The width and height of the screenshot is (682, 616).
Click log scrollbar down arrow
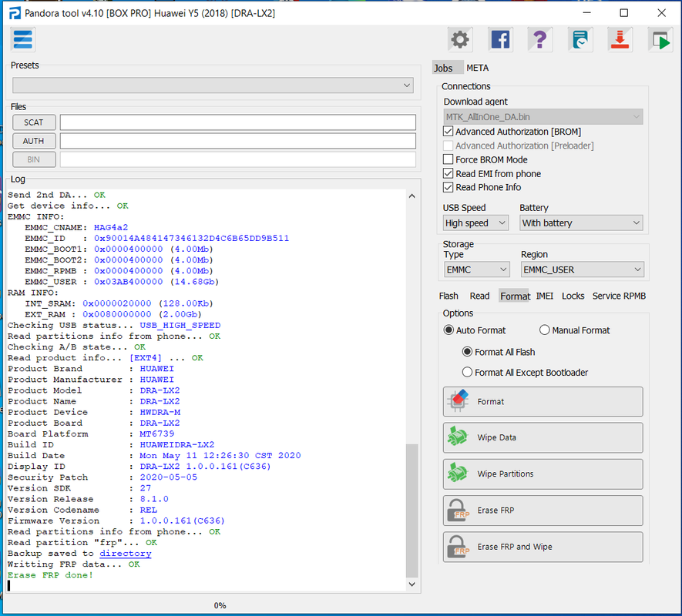point(412,584)
